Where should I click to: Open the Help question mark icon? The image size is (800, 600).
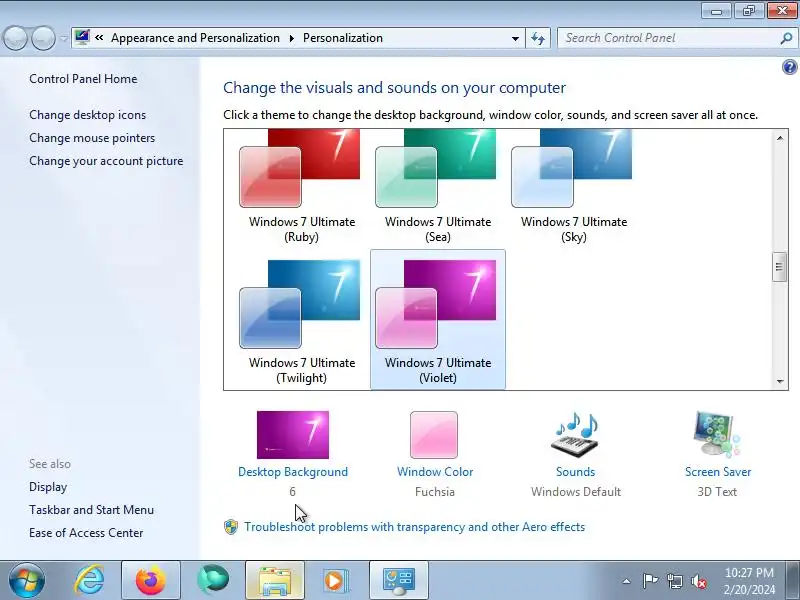click(x=789, y=67)
